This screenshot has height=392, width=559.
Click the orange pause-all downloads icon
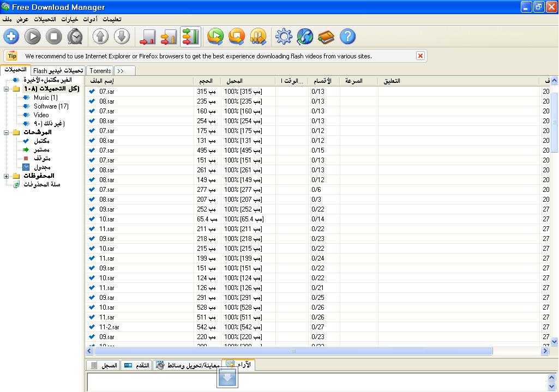coord(259,37)
